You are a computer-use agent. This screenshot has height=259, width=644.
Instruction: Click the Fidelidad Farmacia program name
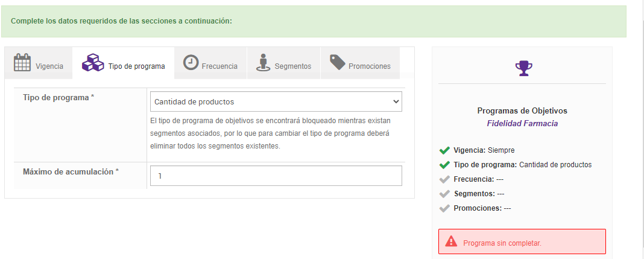tap(522, 123)
